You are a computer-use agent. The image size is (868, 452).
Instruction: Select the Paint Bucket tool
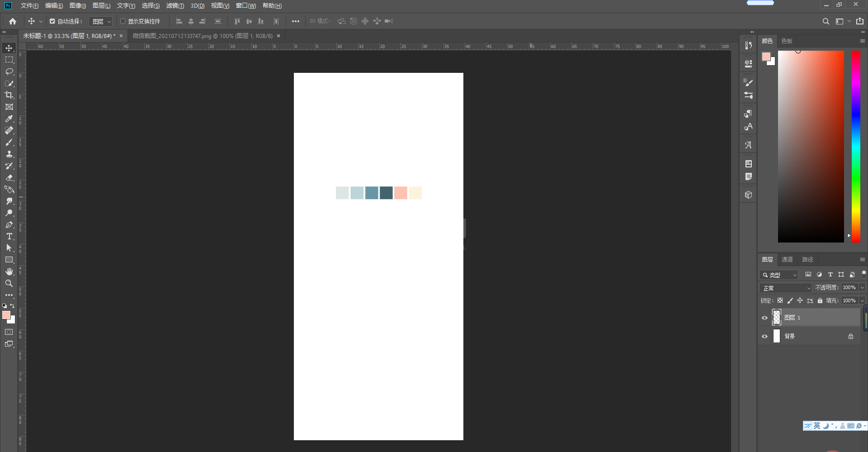9,189
